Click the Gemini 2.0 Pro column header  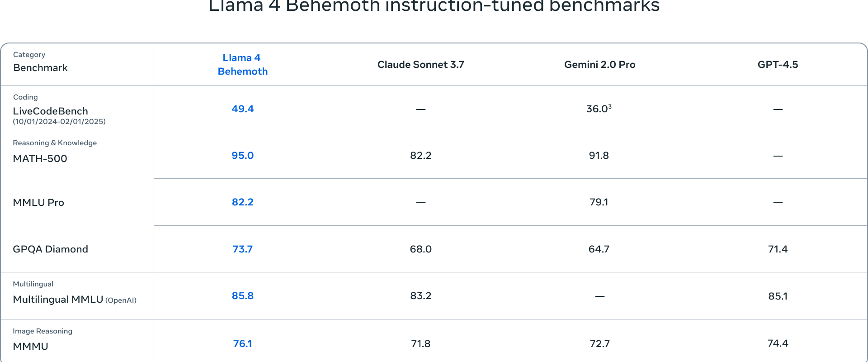click(599, 65)
